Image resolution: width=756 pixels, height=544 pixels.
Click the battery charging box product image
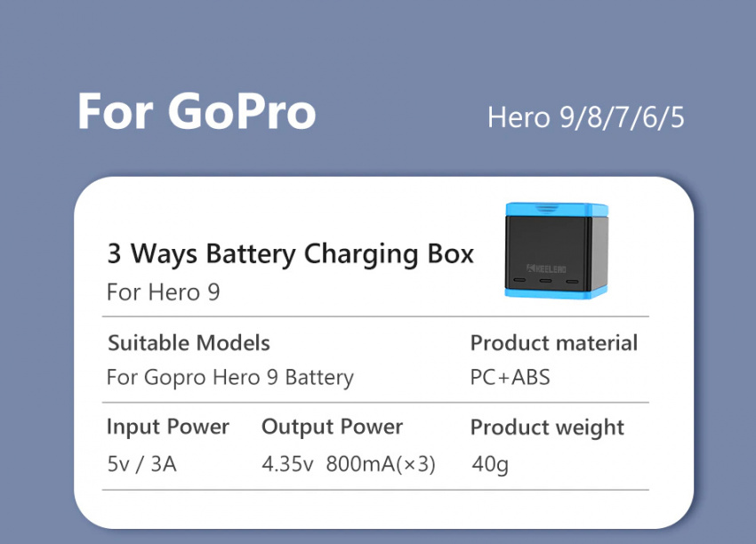tap(557, 251)
